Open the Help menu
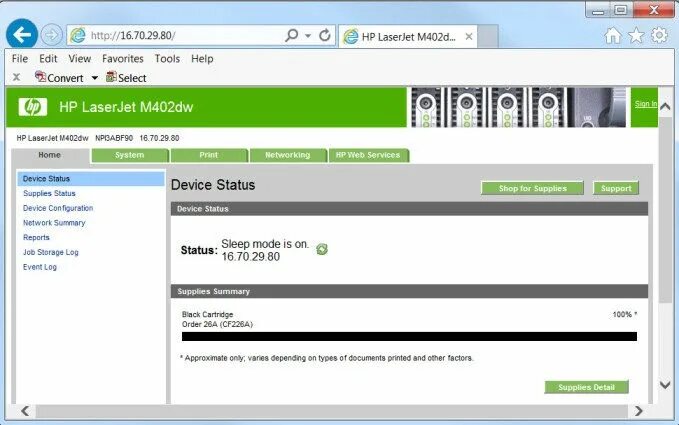 point(202,58)
